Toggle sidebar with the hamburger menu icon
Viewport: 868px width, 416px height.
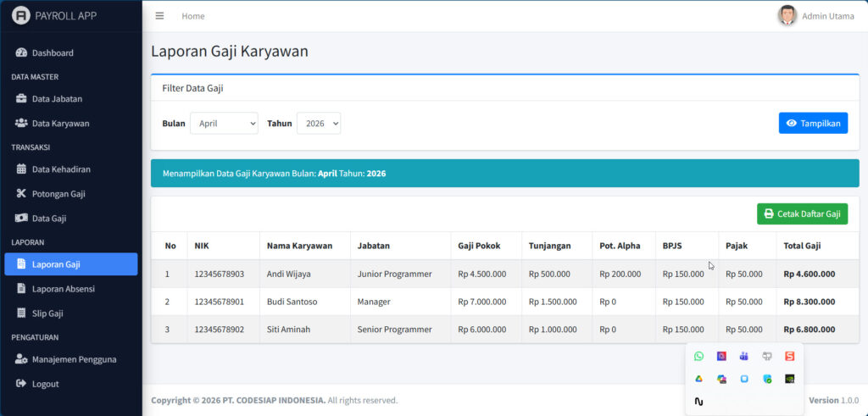(159, 16)
